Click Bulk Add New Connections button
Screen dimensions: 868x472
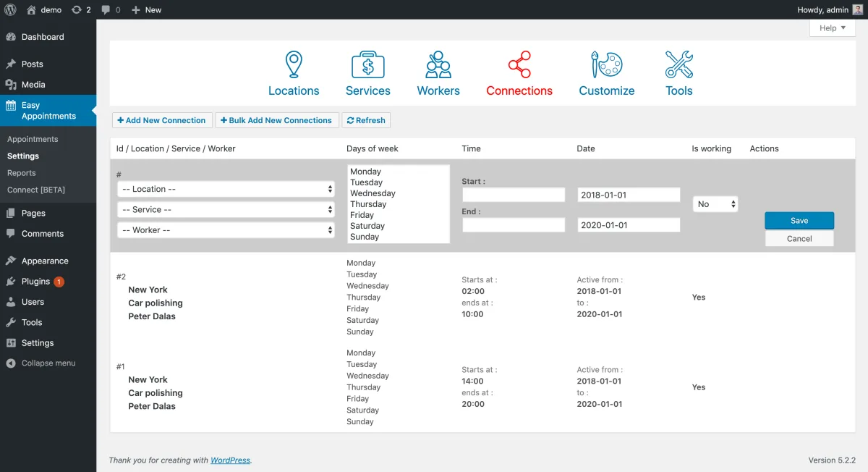pos(276,120)
